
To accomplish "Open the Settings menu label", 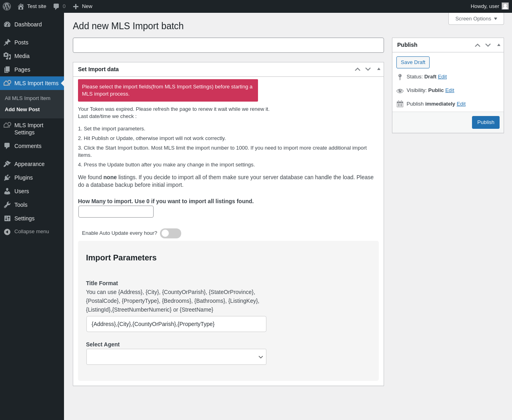I will (x=24, y=218).
